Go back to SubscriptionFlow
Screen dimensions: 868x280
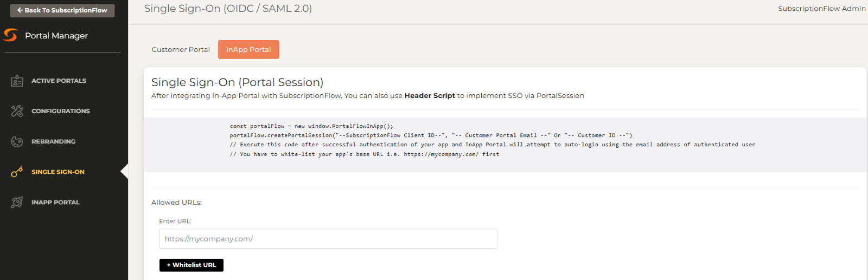coord(62,10)
